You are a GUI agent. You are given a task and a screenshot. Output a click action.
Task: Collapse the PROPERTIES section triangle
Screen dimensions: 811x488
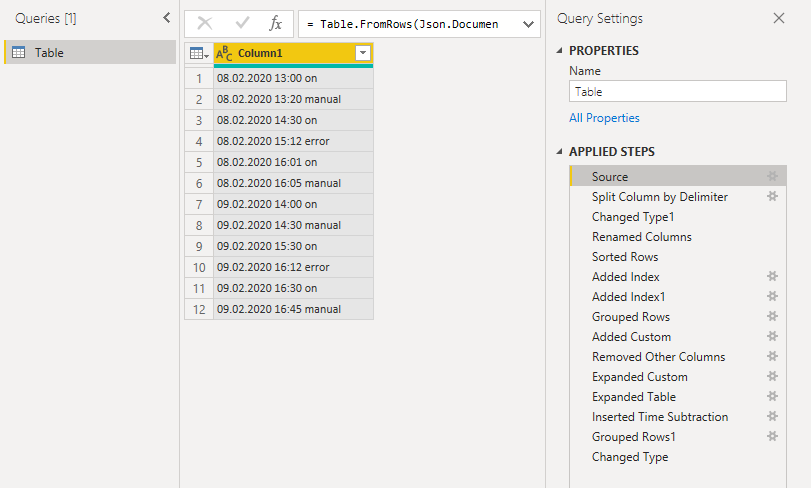click(559, 51)
